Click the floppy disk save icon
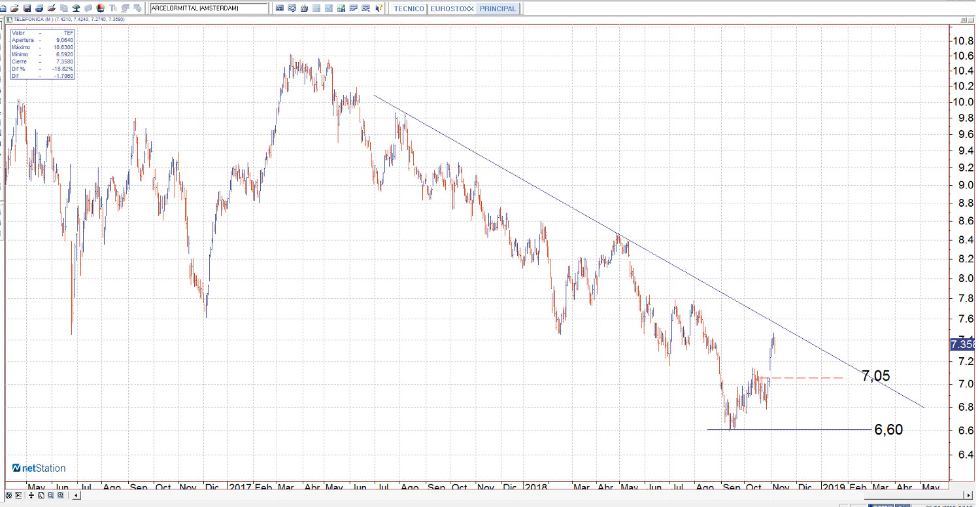980x507 pixels. [x=27, y=9]
